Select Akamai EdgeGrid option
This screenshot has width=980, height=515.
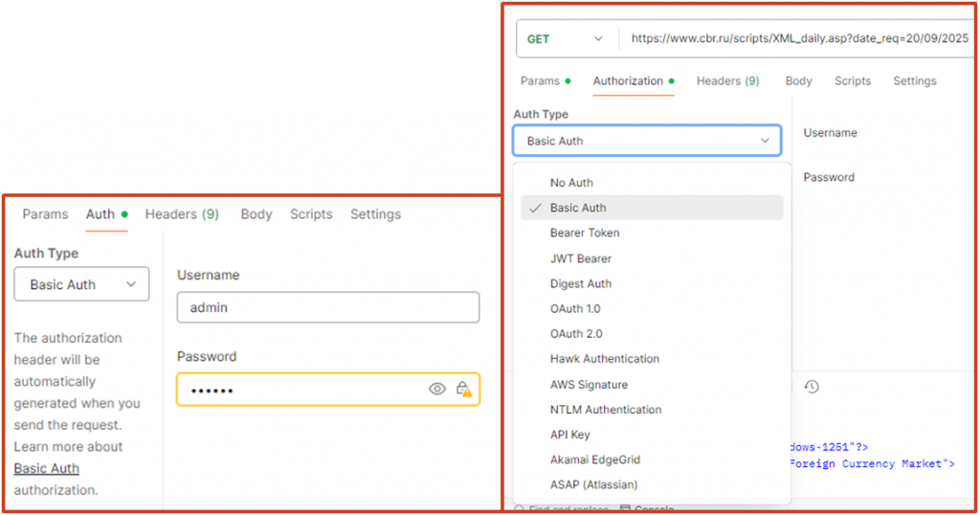pyautogui.click(x=594, y=459)
